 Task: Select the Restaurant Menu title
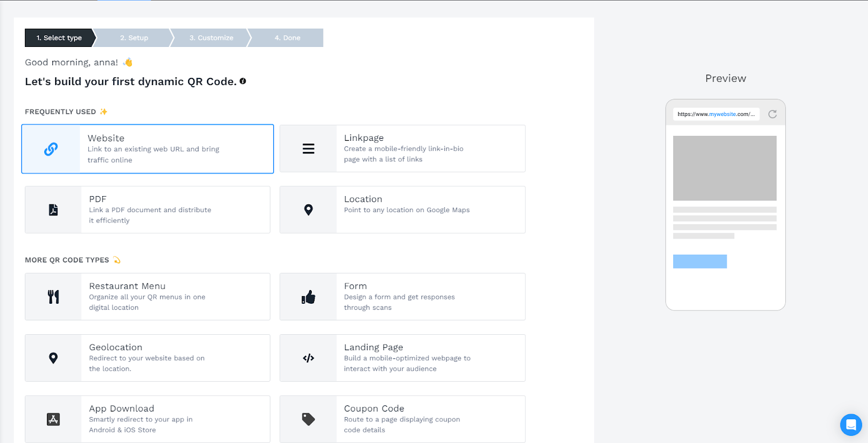(x=127, y=286)
